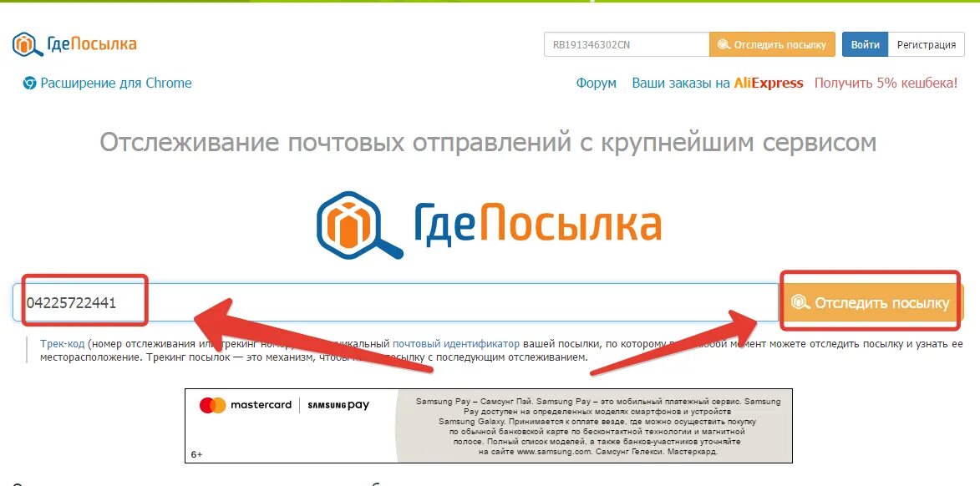
Task: Click the ГдеПосылка logo in the header
Action: pyautogui.click(x=74, y=43)
